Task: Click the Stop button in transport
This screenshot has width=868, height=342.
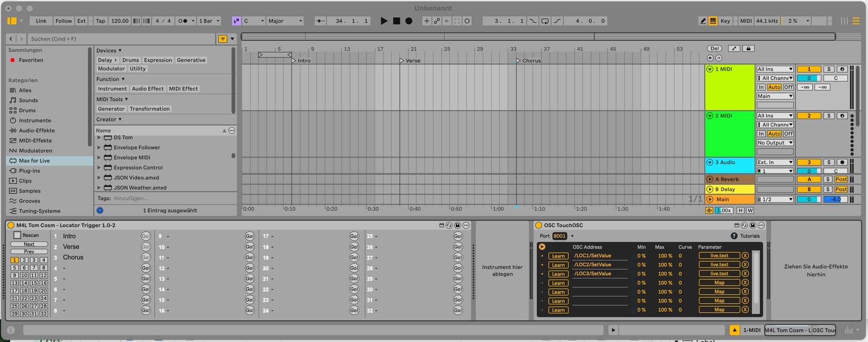Action: tap(396, 21)
